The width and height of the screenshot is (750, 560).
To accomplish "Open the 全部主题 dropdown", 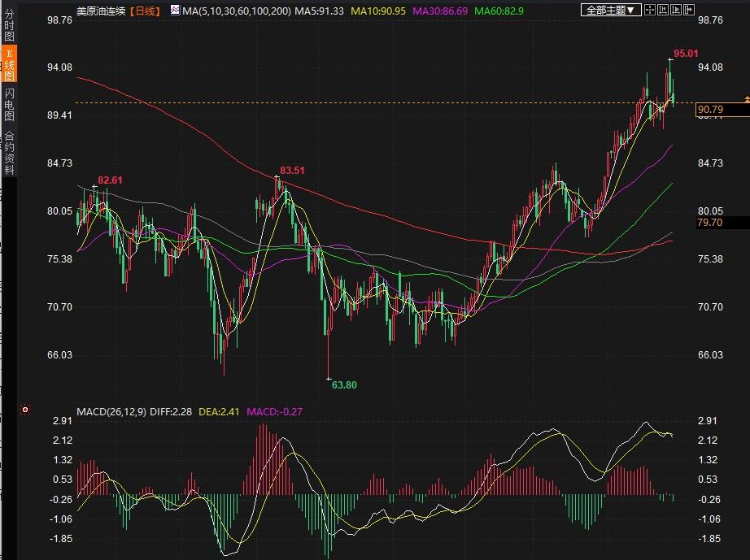I will [x=612, y=10].
